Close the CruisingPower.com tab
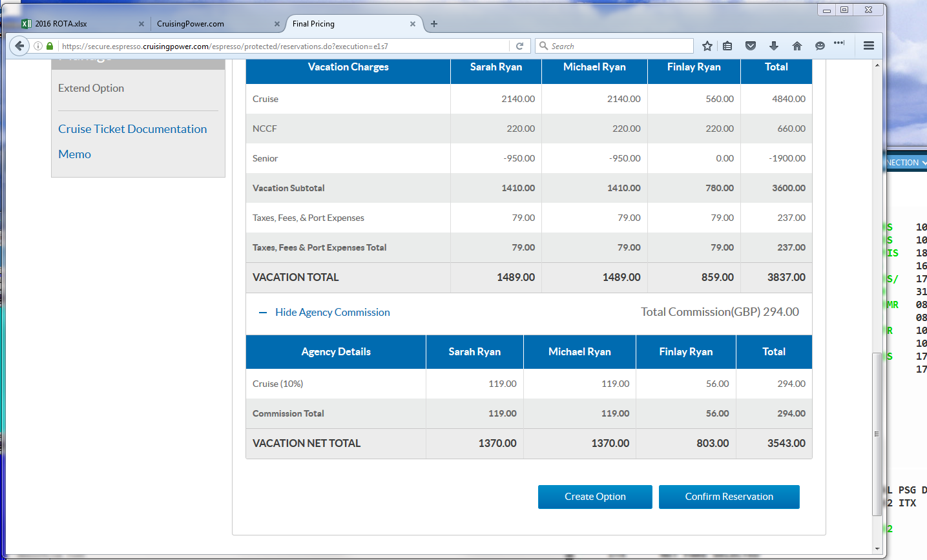Viewport: 927px width, 560px height. pyautogui.click(x=277, y=24)
